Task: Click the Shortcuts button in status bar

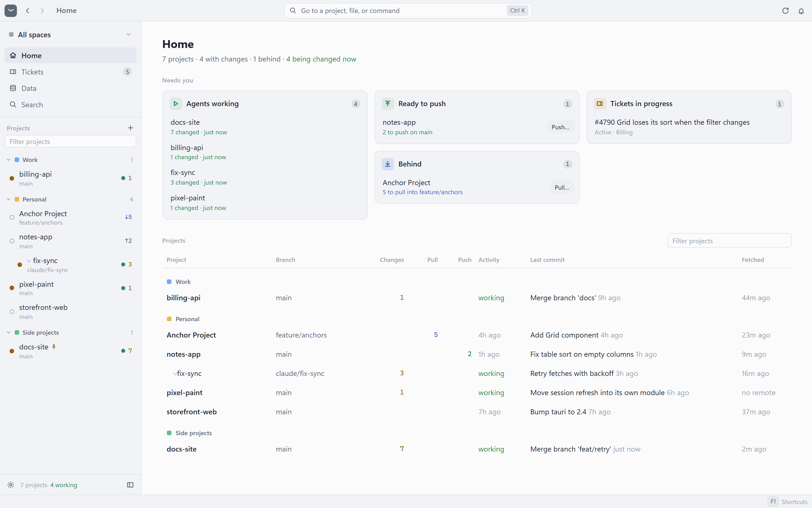Action: 787,502
